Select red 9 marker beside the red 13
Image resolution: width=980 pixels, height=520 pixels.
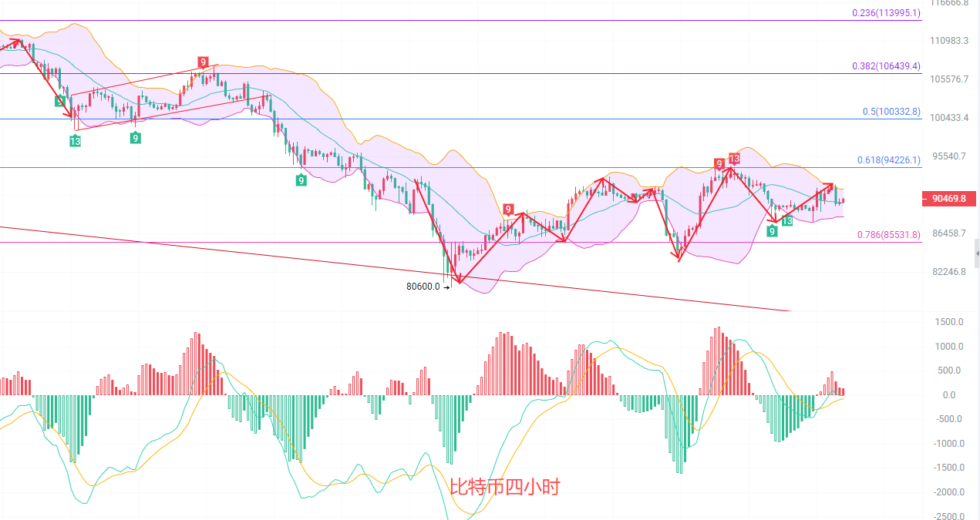tap(719, 163)
